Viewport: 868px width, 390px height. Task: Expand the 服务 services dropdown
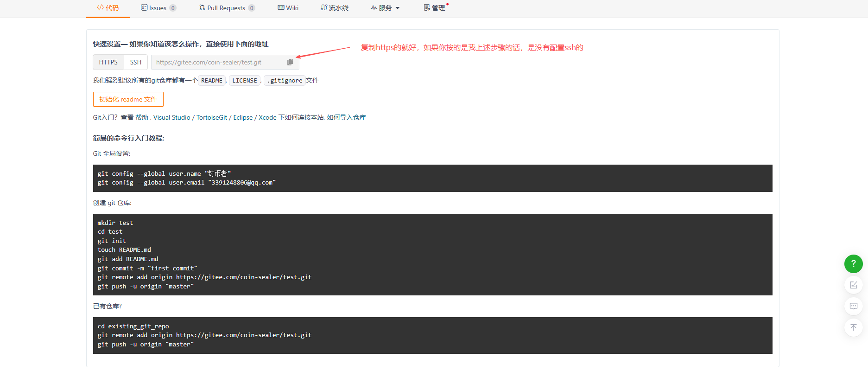(x=385, y=8)
